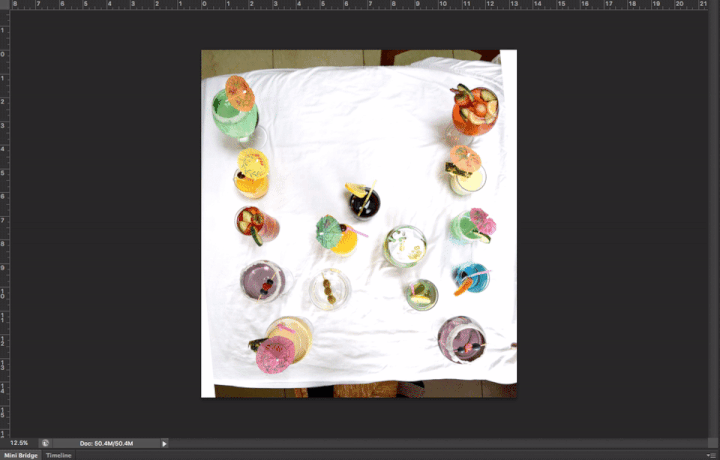720x460 pixels.
Task: Expand the status bar arrow menu
Action: coord(164,442)
